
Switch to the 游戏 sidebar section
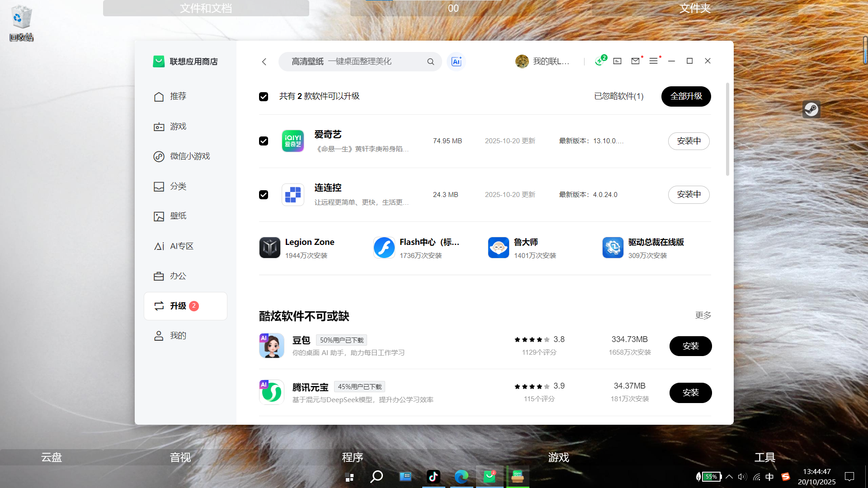coord(178,127)
